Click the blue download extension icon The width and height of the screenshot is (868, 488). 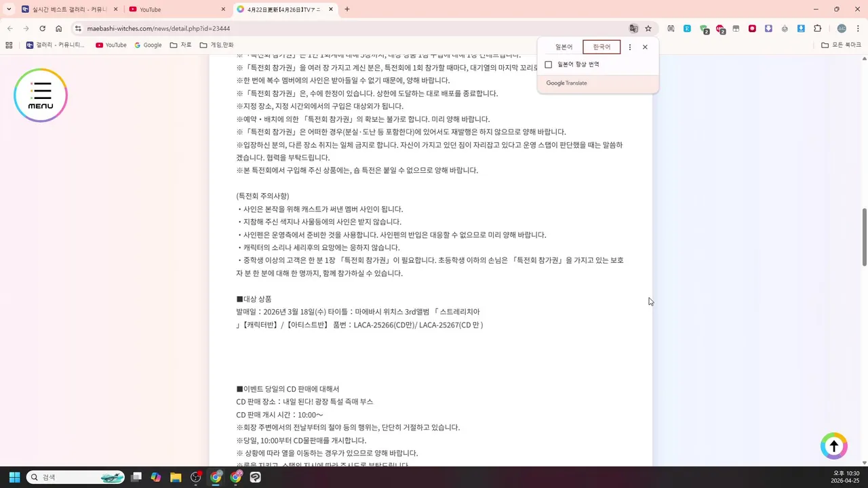click(x=801, y=28)
